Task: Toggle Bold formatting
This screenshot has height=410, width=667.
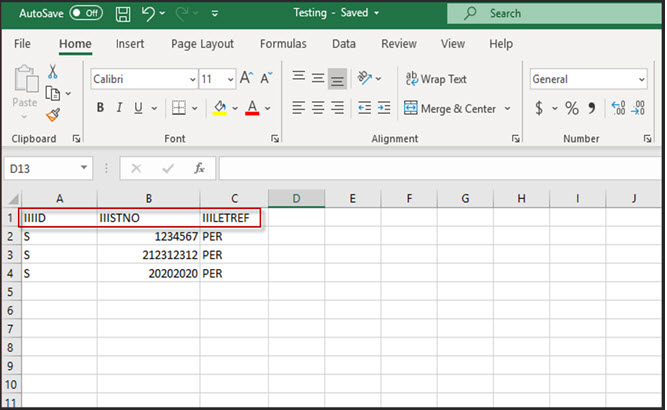Action: click(100, 108)
